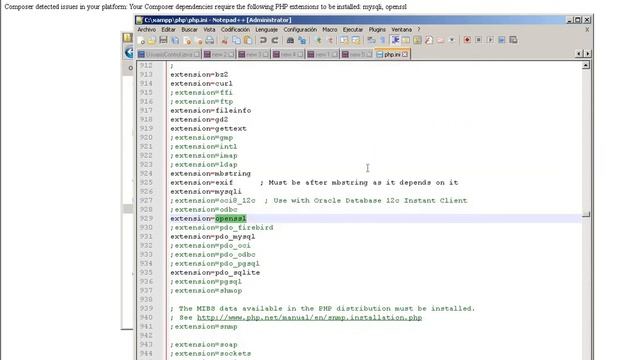Click the Copy toolbar icon

point(236,40)
